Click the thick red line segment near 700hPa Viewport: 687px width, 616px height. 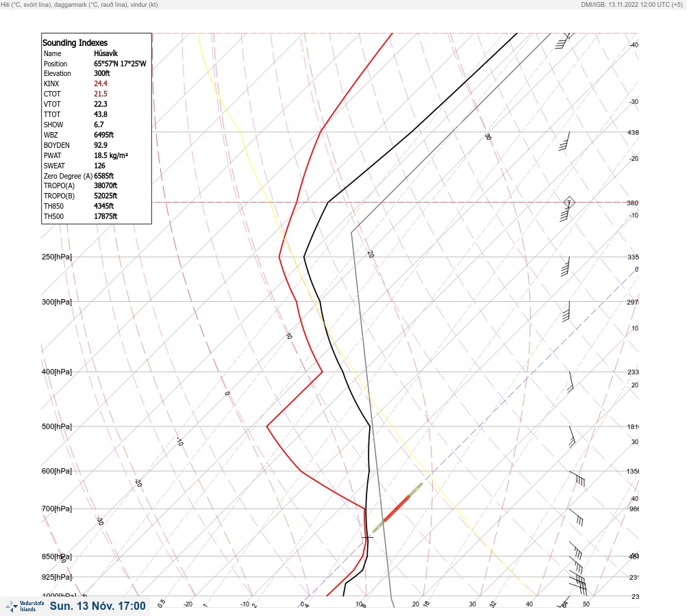point(397,509)
